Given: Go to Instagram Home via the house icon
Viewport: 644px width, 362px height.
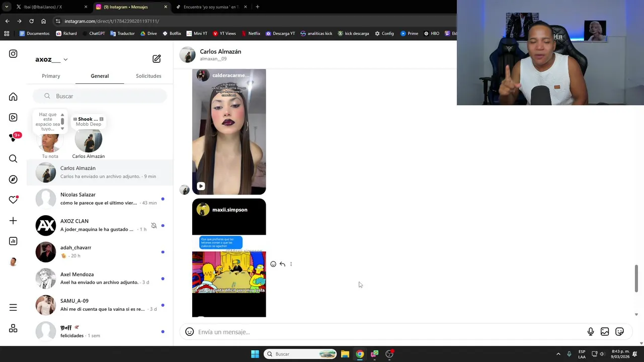Looking at the screenshot, I should pos(13,97).
